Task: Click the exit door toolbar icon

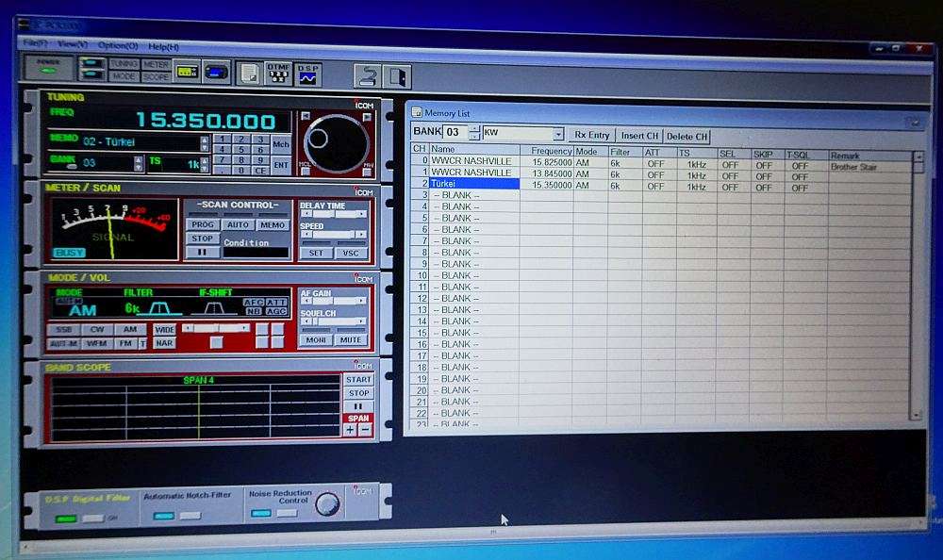Action: coord(396,72)
